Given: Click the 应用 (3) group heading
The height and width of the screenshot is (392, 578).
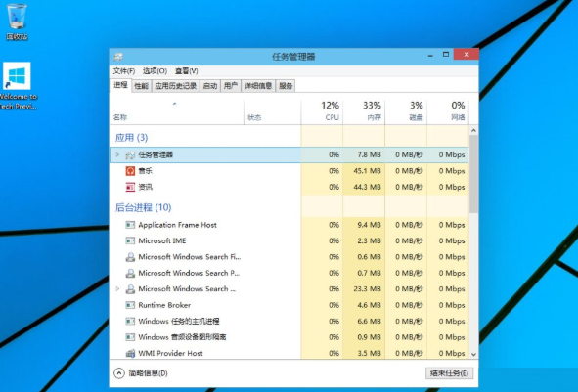Looking at the screenshot, I should 132,138.
